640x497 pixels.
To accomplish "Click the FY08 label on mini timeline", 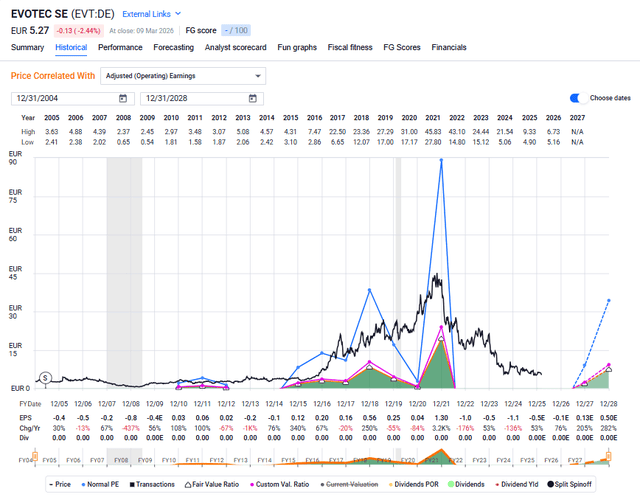I will click(x=121, y=460).
